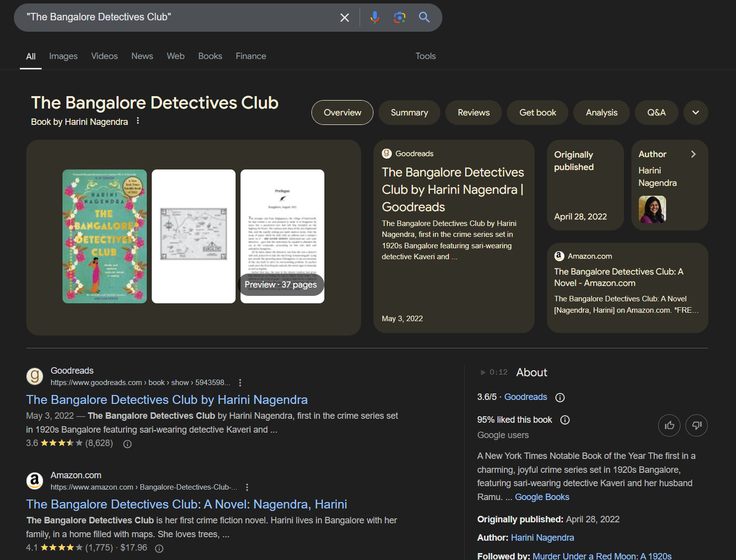Open 'The Bangalore Detectives Club by Harini Nagendra' result link
The image size is (736, 560).
[x=167, y=400]
